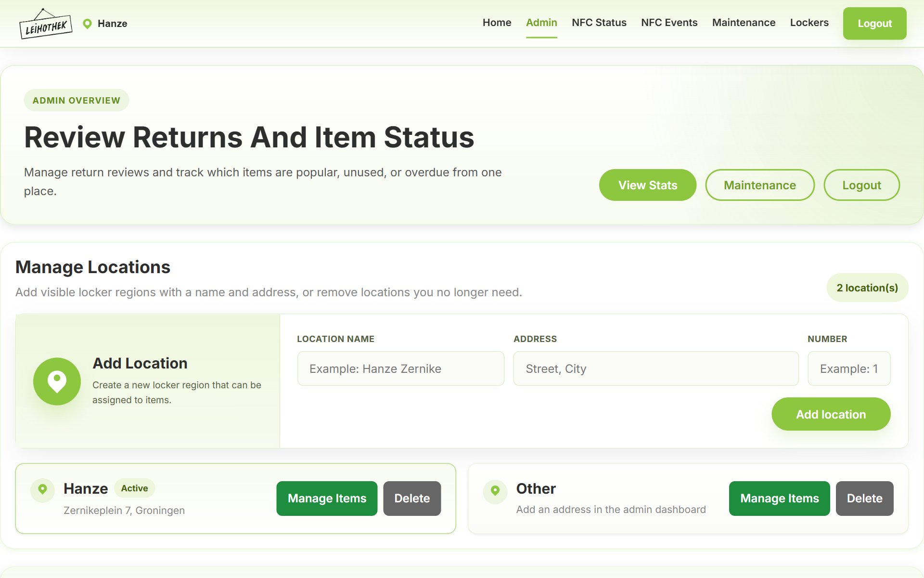Click the location pin icon beside Hanze header
This screenshot has height=578, width=924.
tap(87, 24)
